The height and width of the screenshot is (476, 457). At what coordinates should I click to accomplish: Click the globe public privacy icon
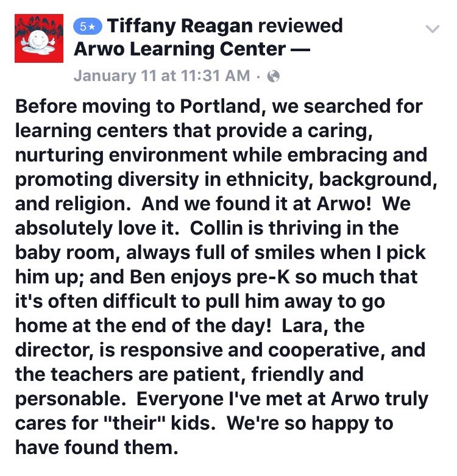coord(273,76)
